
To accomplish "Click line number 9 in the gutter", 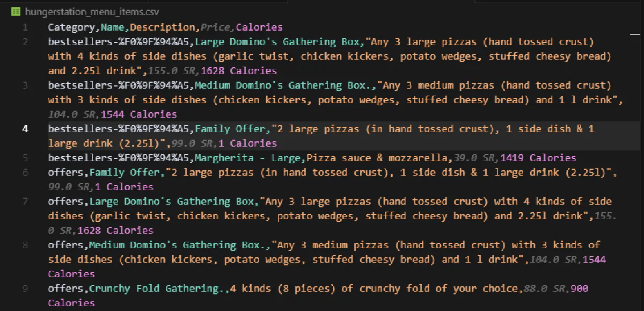I will pyautogui.click(x=25, y=288).
